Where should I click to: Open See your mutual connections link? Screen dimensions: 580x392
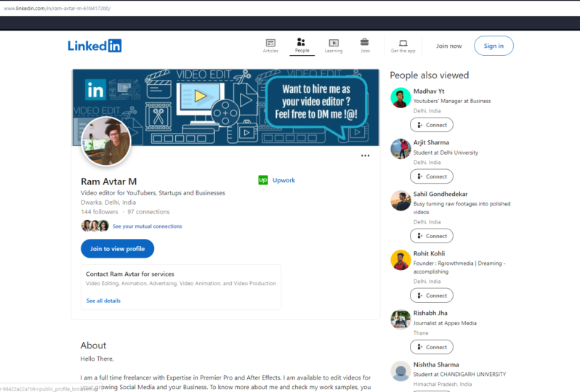148,226
